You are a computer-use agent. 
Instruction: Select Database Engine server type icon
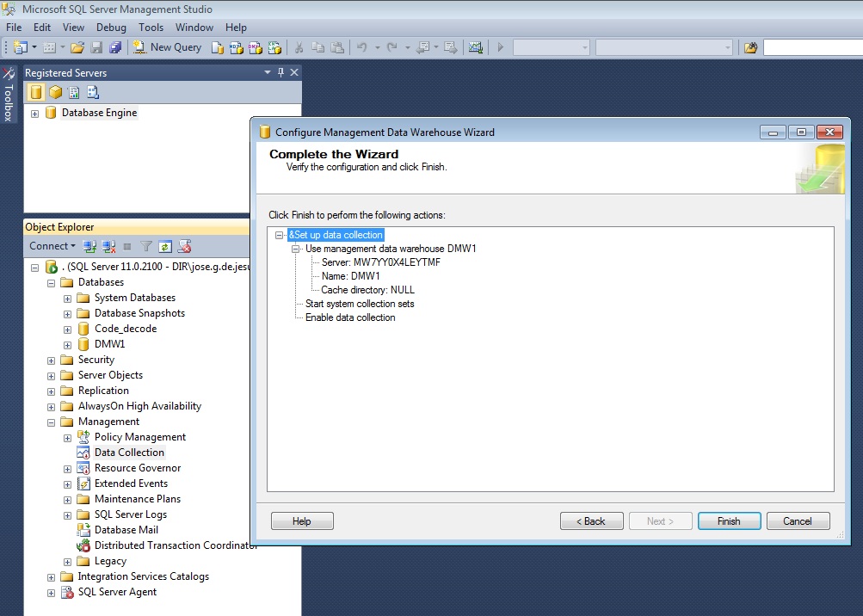(36, 92)
